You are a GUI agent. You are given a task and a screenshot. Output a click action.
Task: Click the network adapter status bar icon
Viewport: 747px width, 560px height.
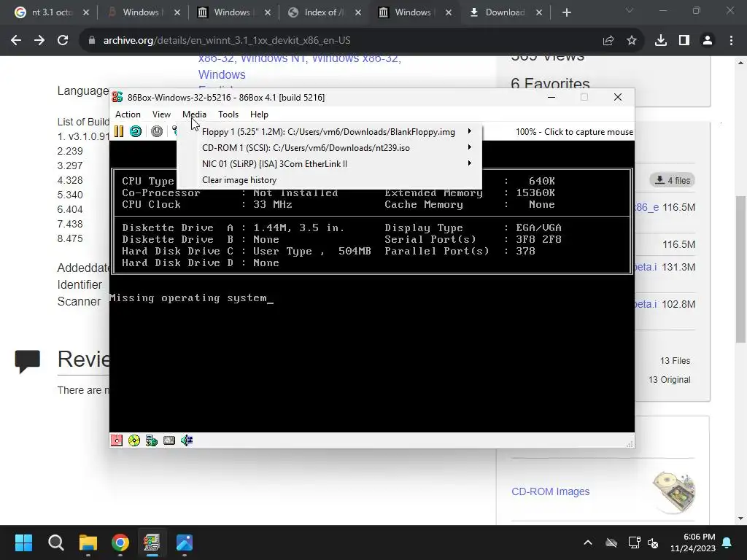152,440
